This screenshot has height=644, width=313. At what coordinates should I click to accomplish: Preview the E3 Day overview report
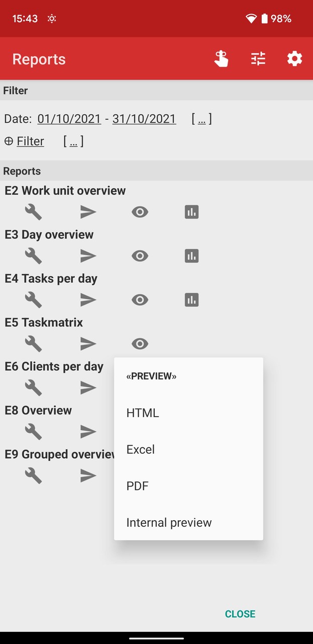click(140, 256)
